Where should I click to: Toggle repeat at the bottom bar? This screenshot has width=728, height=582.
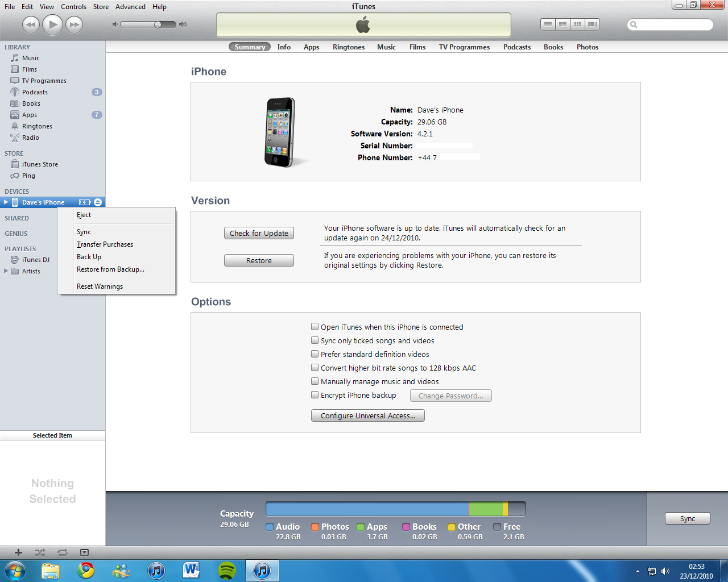tap(62, 552)
